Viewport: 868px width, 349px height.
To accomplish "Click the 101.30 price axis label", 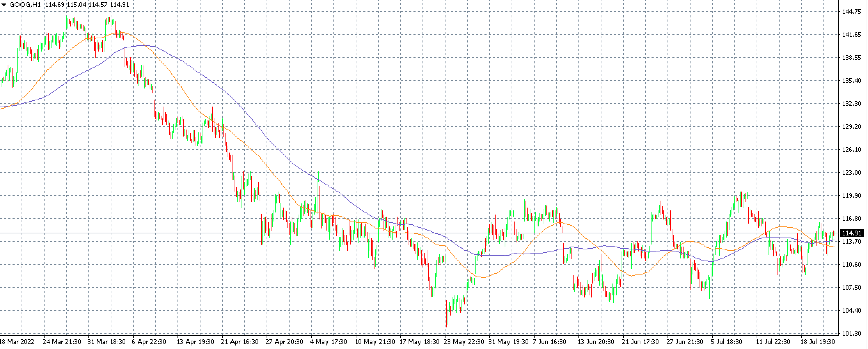I will [x=852, y=333].
